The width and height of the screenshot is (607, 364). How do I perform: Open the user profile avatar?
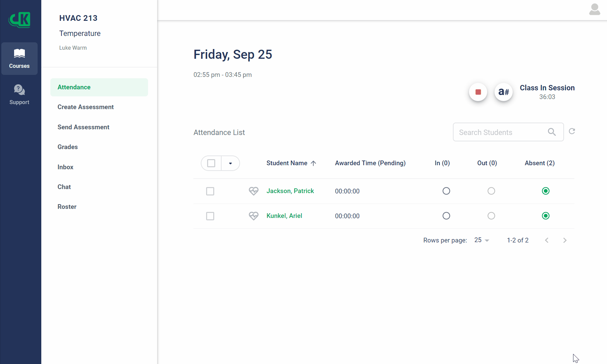(x=595, y=9)
